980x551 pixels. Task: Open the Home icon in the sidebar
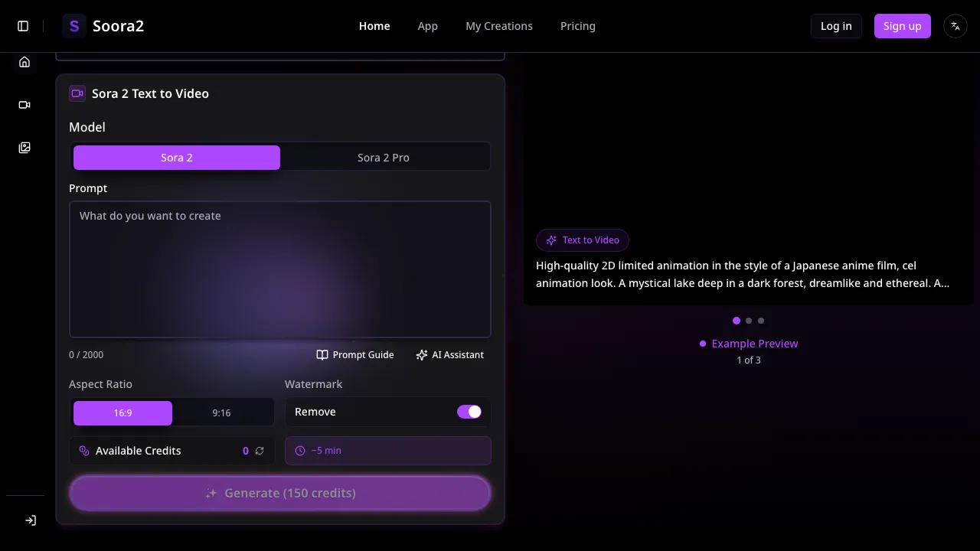click(x=24, y=62)
